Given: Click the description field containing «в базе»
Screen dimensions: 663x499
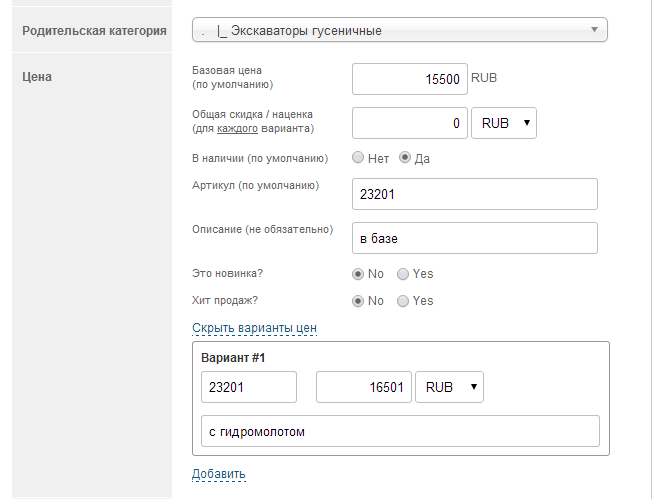Looking at the screenshot, I should [x=475, y=238].
